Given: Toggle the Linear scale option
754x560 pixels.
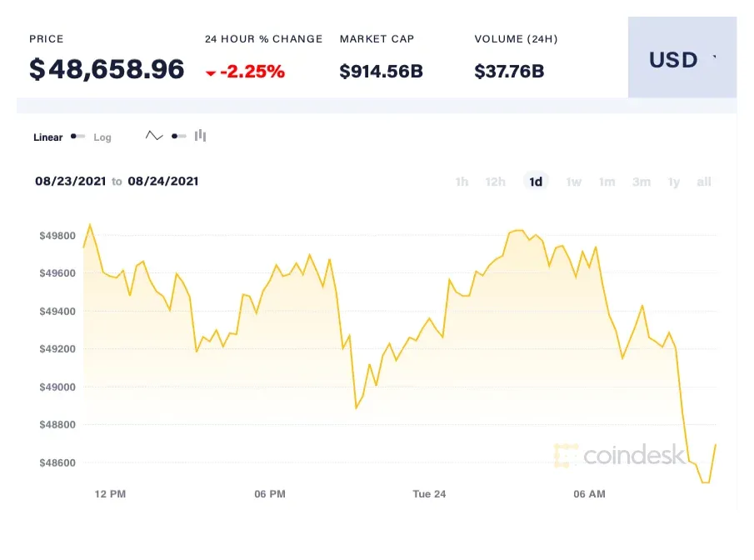Looking at the screenshot, I should 47,137.
